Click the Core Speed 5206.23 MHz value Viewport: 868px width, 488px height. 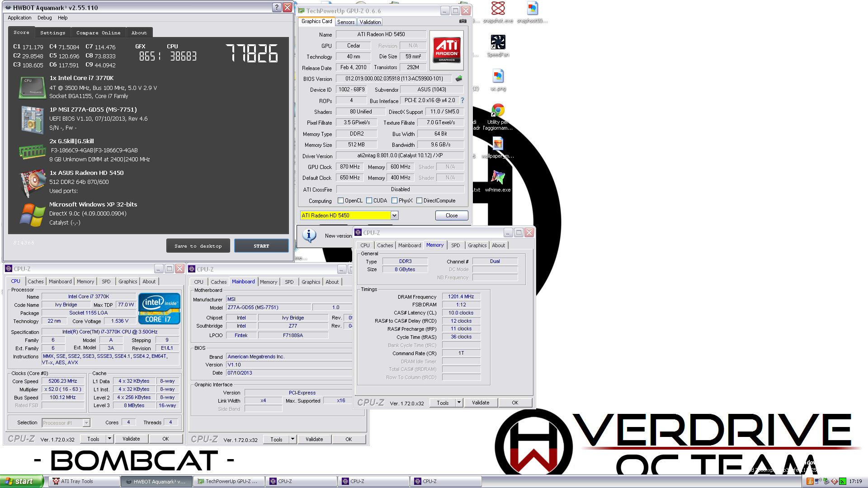point(63,381)
